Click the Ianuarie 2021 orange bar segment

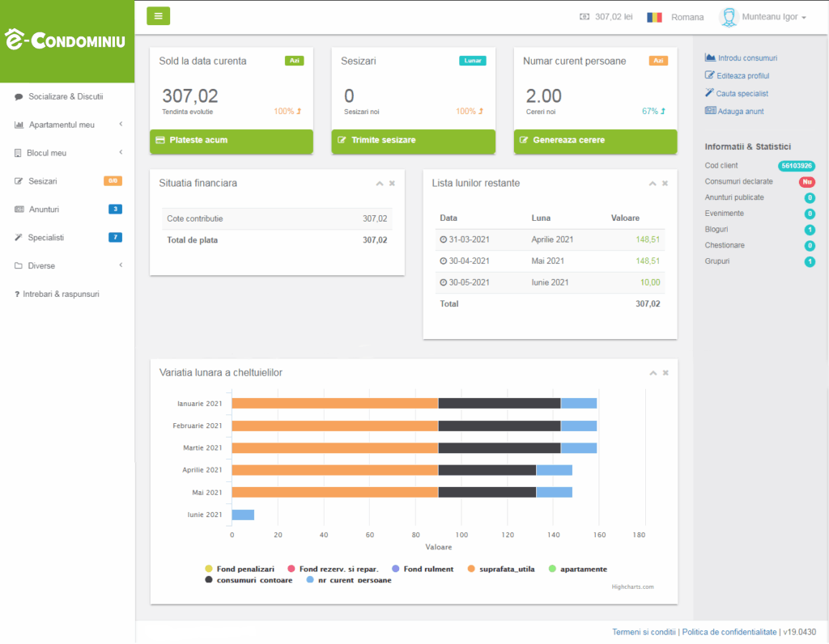334,403
